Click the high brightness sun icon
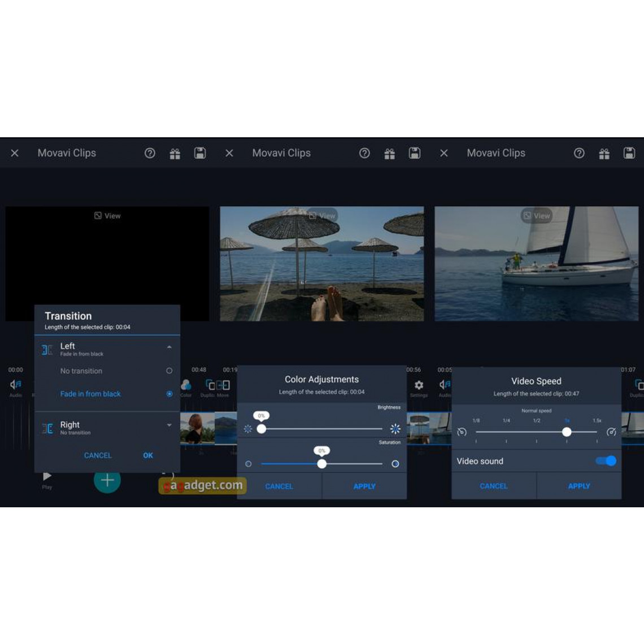This screenshot has height=644, width=644. [x=395, y=429]
